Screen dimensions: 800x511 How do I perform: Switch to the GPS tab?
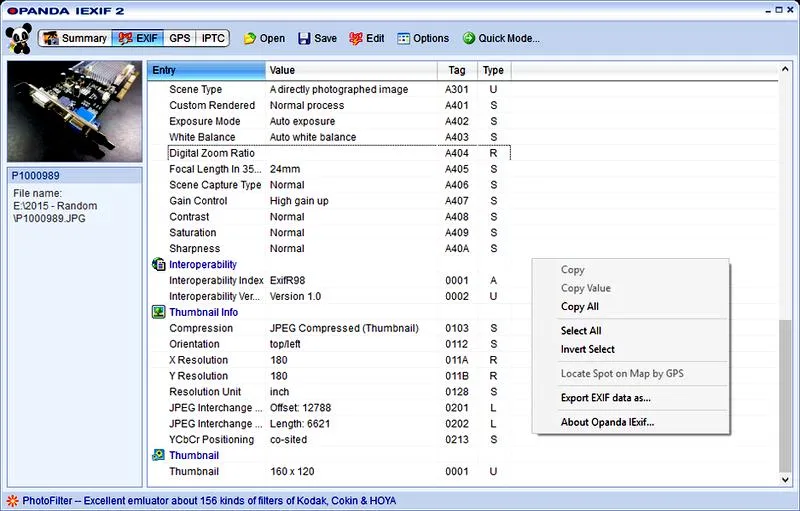(x=180, y=38)
